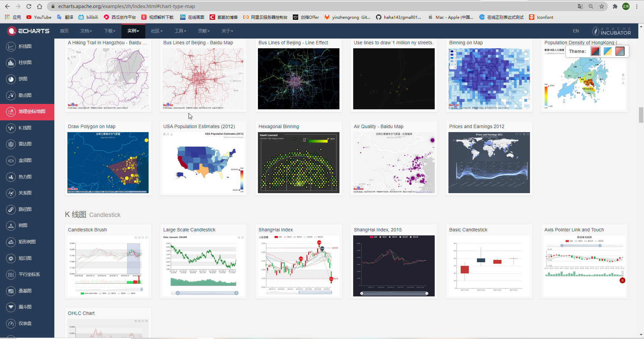Expand the 社区 dropdown menu
The image size is (644, 339).
[x=157, y=31]
